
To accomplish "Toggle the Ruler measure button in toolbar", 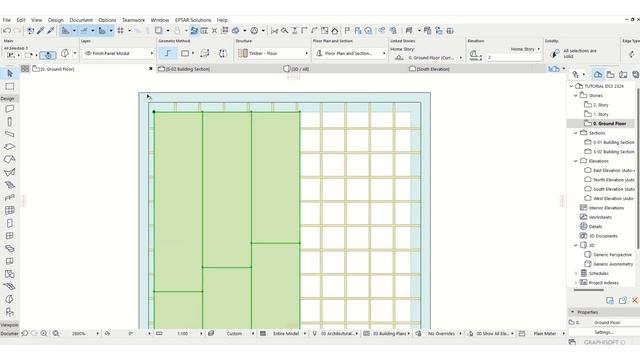I will pos(102,31).
